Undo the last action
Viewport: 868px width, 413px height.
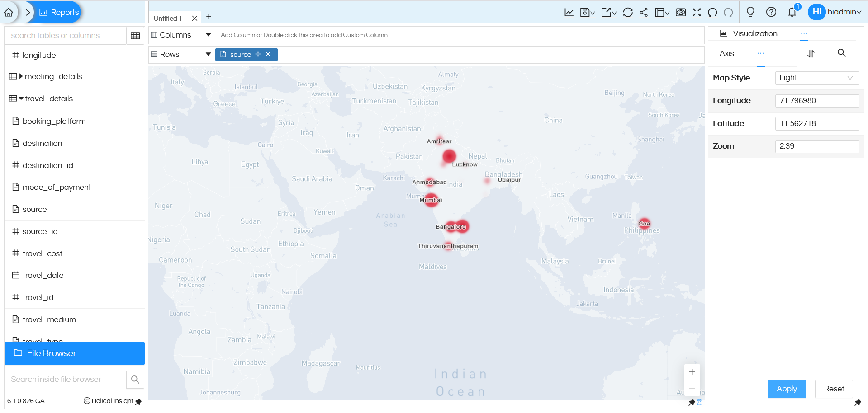[x=712, y=13]
